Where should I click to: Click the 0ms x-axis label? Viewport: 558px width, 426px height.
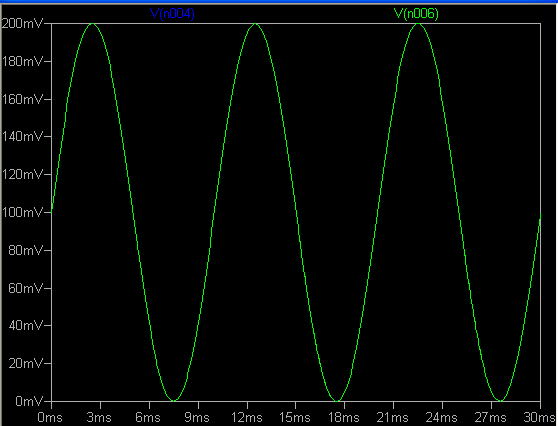pos(50,417)
